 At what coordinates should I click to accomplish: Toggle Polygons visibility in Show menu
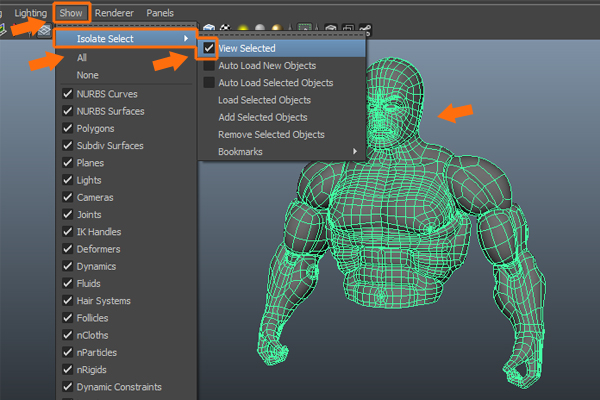tap(67, 129)
